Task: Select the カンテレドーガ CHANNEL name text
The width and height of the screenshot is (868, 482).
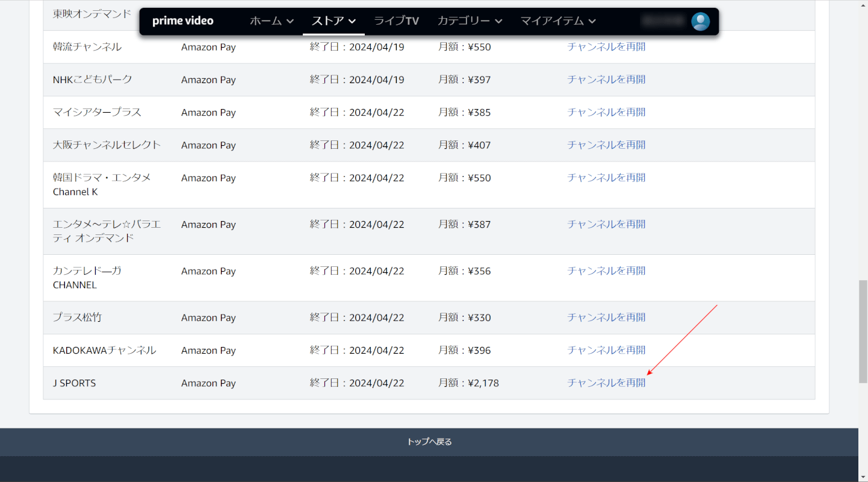Action: click(87, 278)
